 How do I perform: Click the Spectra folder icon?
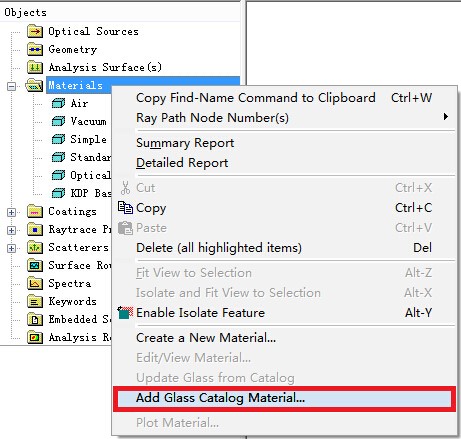pos(35,283)
